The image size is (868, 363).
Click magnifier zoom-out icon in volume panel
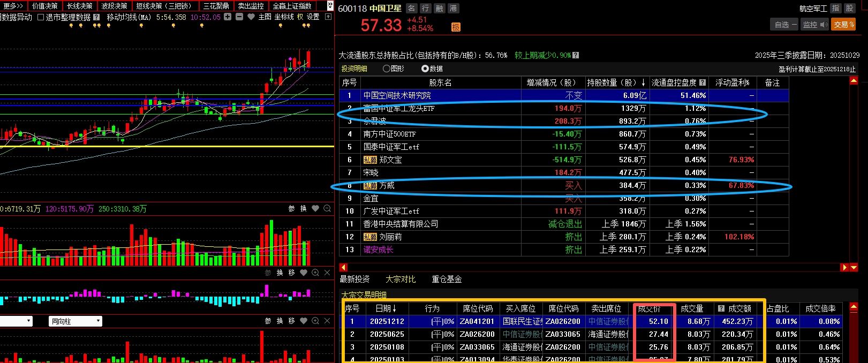tap(327, 209)
